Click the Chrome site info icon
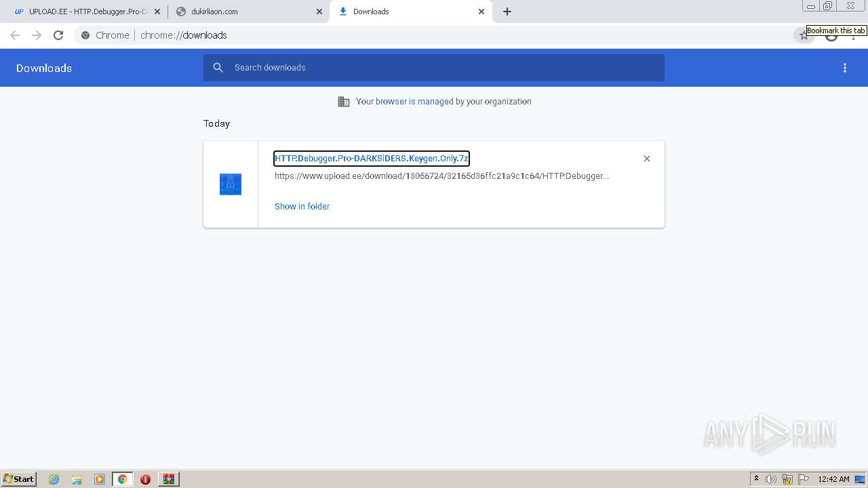 (85, 35)
